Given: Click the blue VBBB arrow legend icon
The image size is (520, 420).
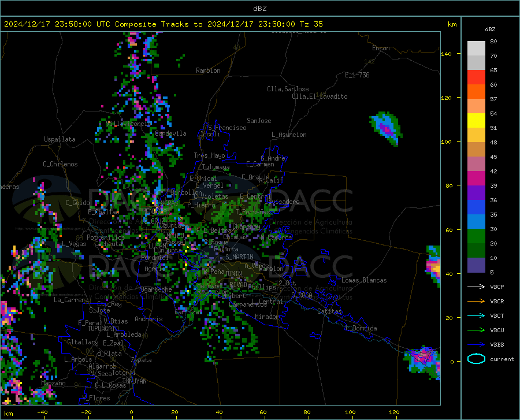Looking at the screenshot, I should point(476,345).
